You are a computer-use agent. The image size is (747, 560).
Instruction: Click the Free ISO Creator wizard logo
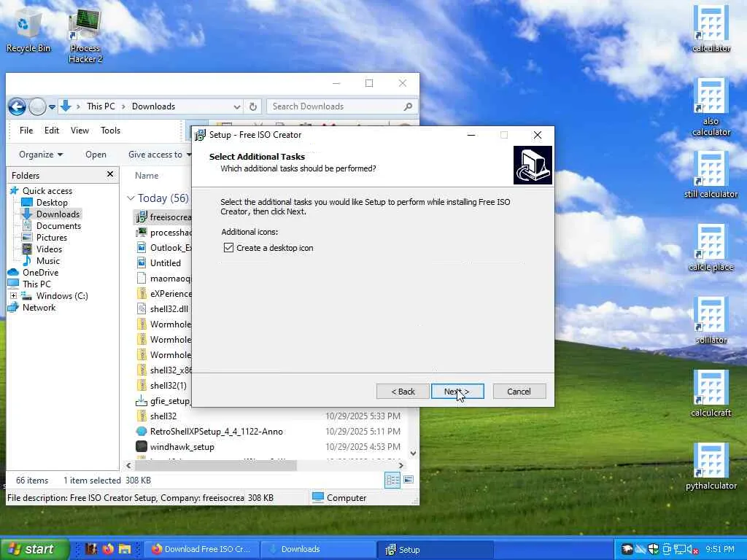533,165
